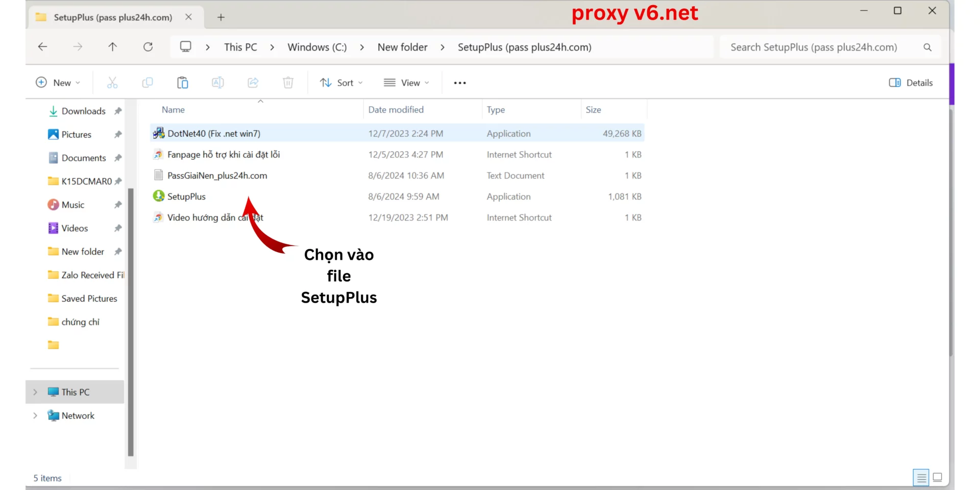The width and height of the screenshot is (980, 490).
Task: Open New folder in the sidebar
Action: [x=77, y=252]
